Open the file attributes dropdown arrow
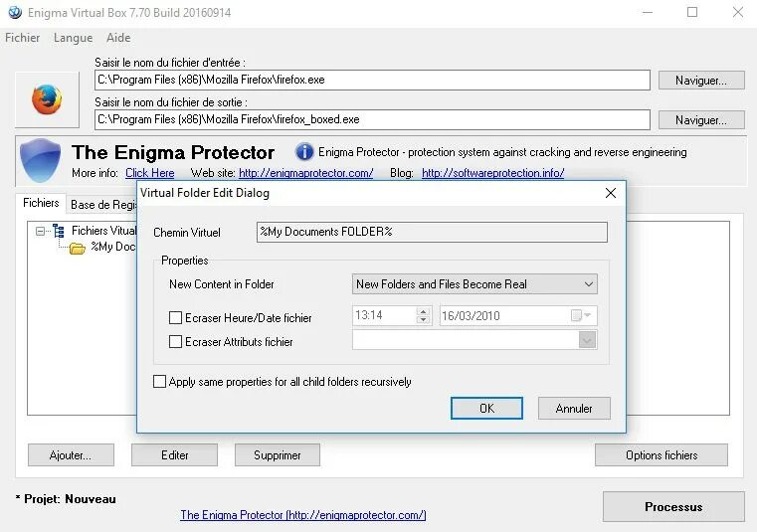The image size is (757, 532). click(x=587, y=341)
